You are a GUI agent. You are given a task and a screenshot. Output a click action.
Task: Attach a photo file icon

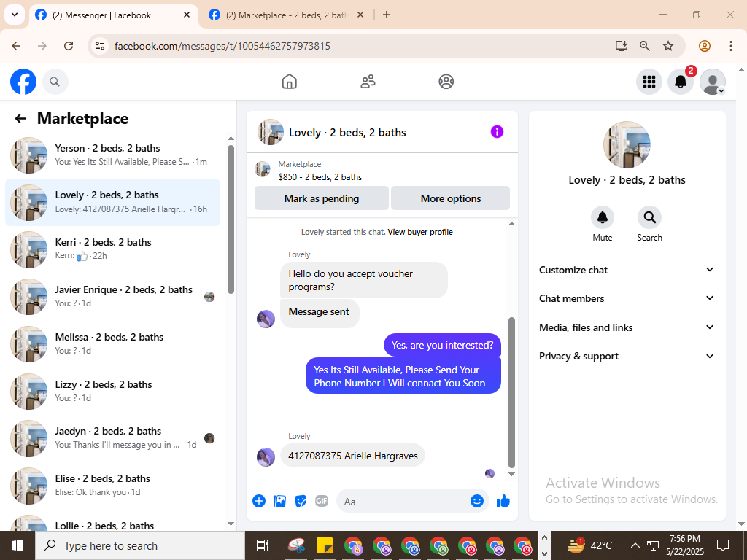click(279, 501)
